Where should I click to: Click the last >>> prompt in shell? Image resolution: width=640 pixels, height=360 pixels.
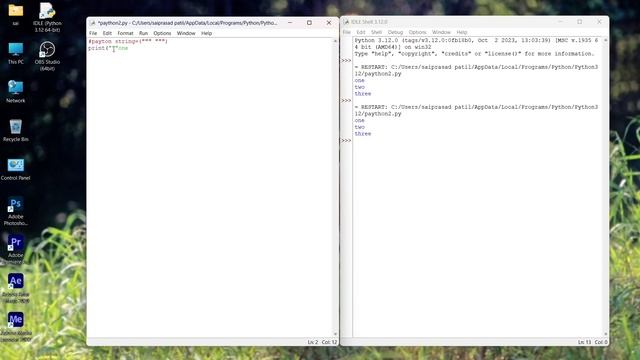(x=346, y=140)
